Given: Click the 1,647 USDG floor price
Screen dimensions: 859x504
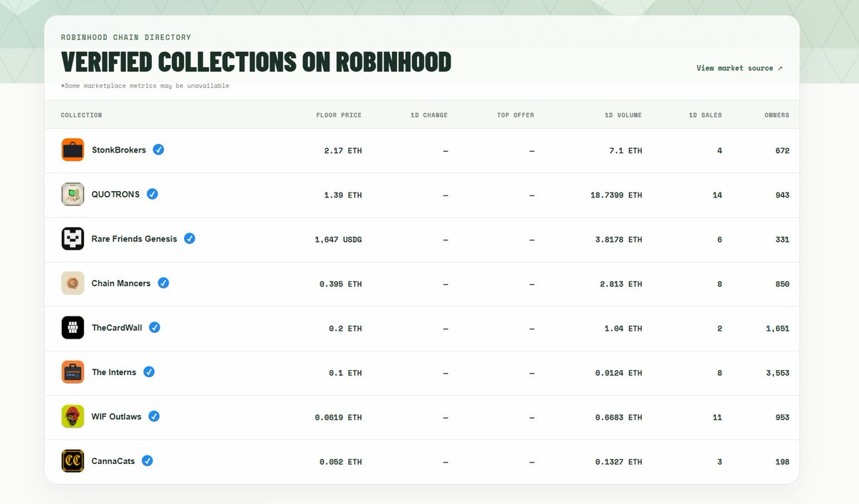Looking at the screenshot, I should 338,239.
